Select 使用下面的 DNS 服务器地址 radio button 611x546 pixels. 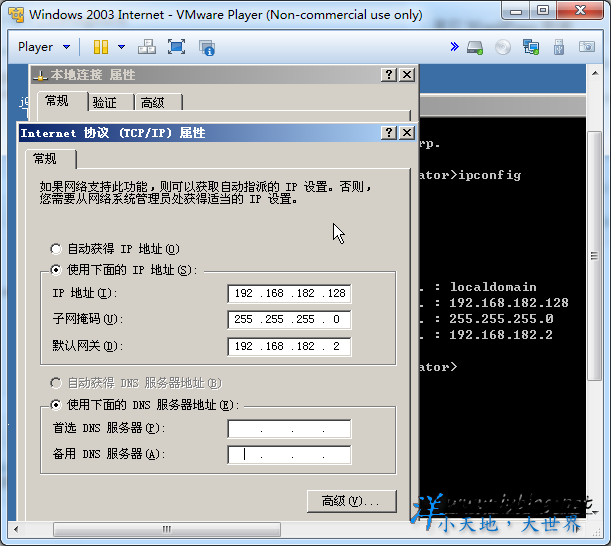click(x=56, y=405)
